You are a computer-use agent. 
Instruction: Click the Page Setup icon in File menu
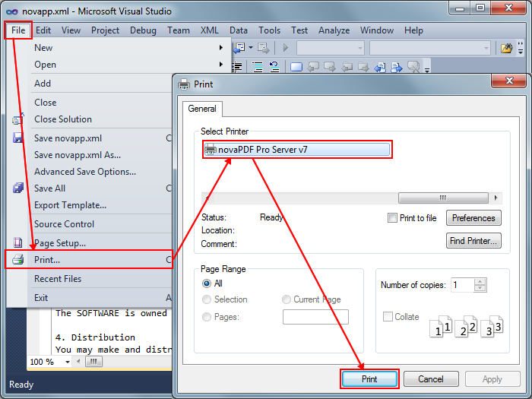click(x=17, y=242)
